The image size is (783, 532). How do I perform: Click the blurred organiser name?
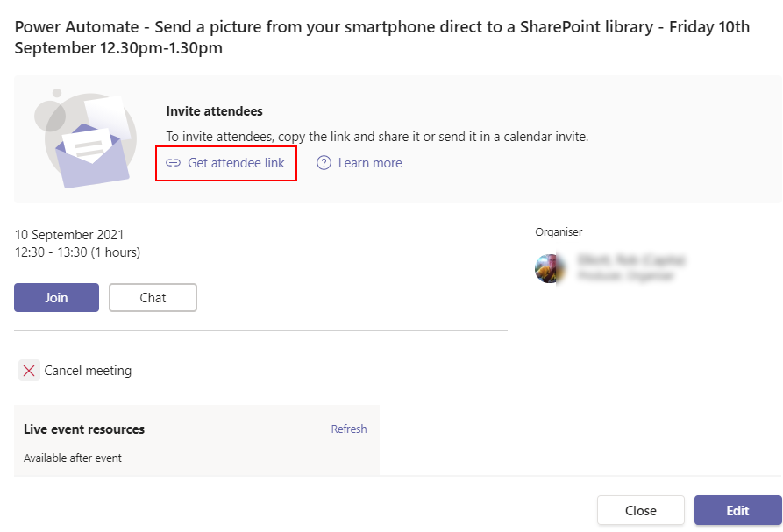pyautogui.click(x=630, y=260)
